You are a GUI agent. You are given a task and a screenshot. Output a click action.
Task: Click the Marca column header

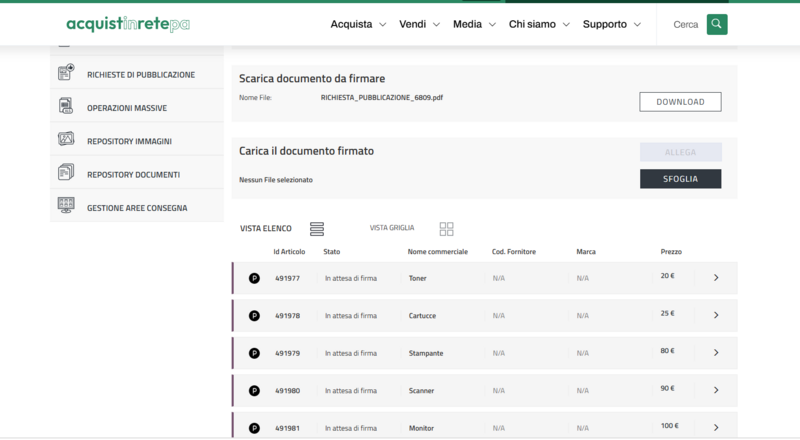586,252
